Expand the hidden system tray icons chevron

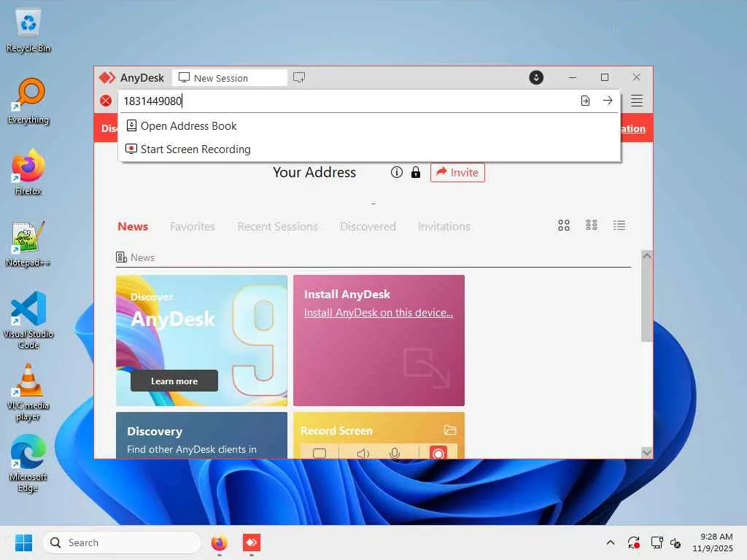coord(611,542)
